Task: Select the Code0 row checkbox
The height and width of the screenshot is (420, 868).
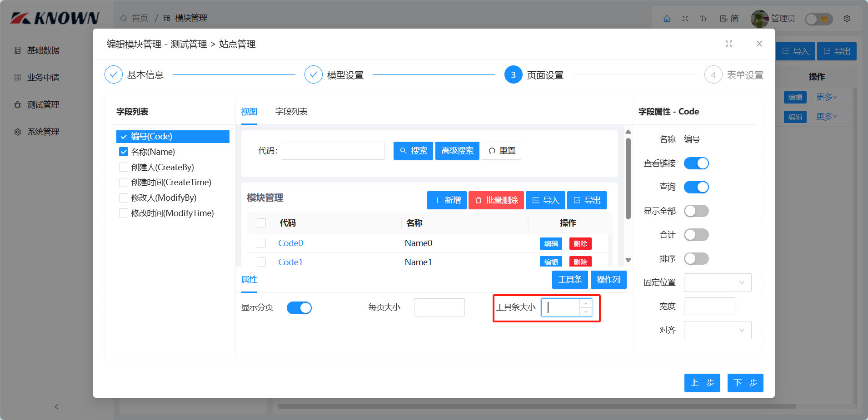Action: [x=261, y=243]
